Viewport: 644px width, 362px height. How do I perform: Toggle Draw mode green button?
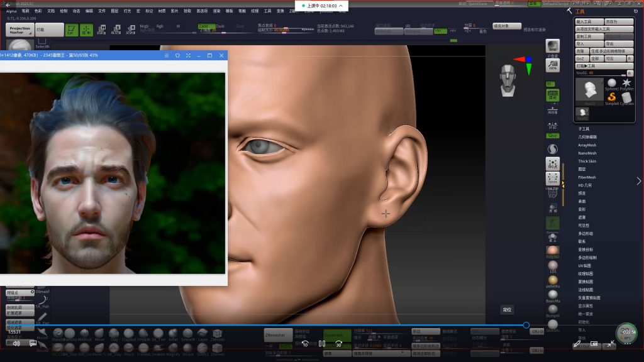click(x=87, y=30)
